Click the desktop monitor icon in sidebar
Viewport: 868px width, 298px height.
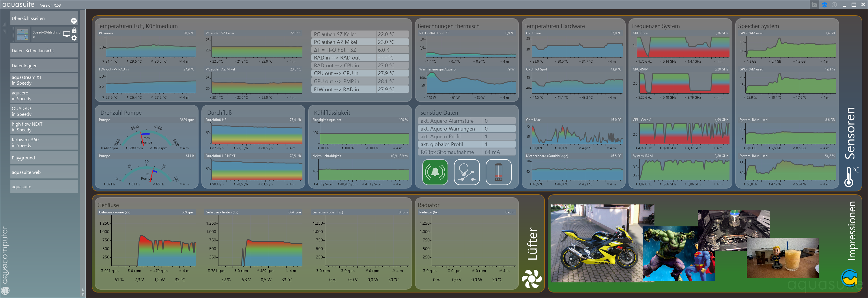tap(66, 34)
